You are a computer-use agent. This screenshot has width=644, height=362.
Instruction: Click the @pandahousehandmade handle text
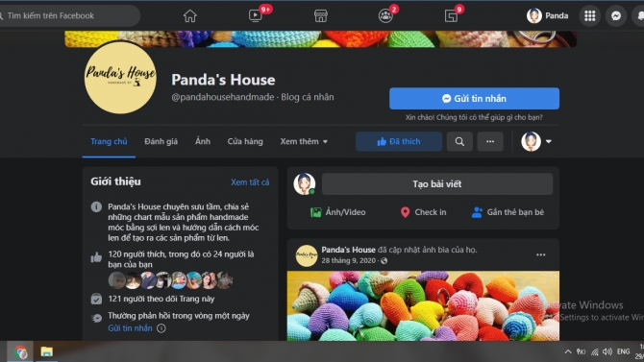click(223, 97)
